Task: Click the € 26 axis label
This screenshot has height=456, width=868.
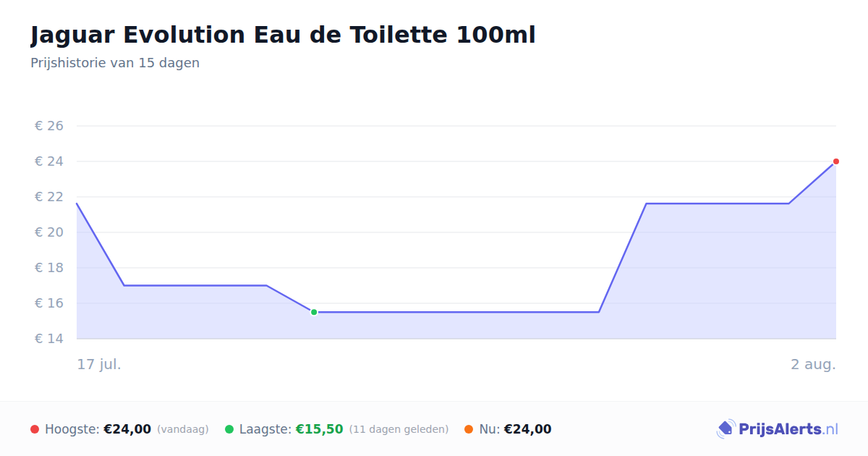Action: (49, 126)
